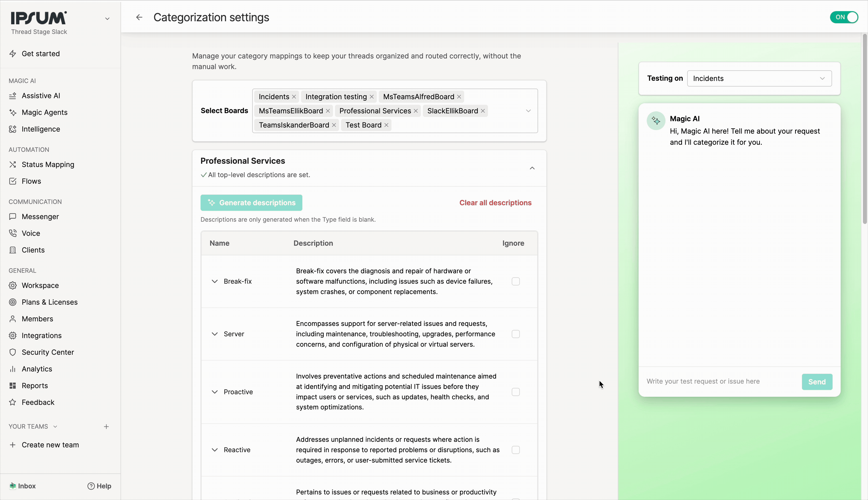Click the Break-fix description text
Screen dimensions: 868x500
pos(394,281)
